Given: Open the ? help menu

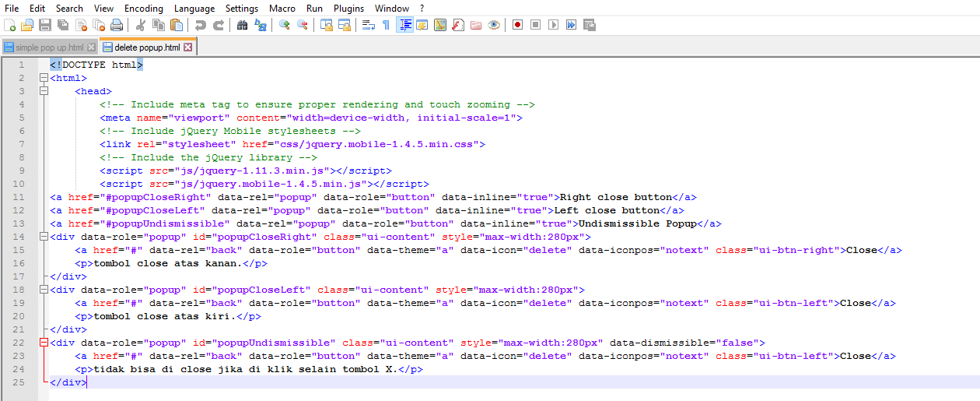Looking at the screenshot, I should tap(422, 8).
